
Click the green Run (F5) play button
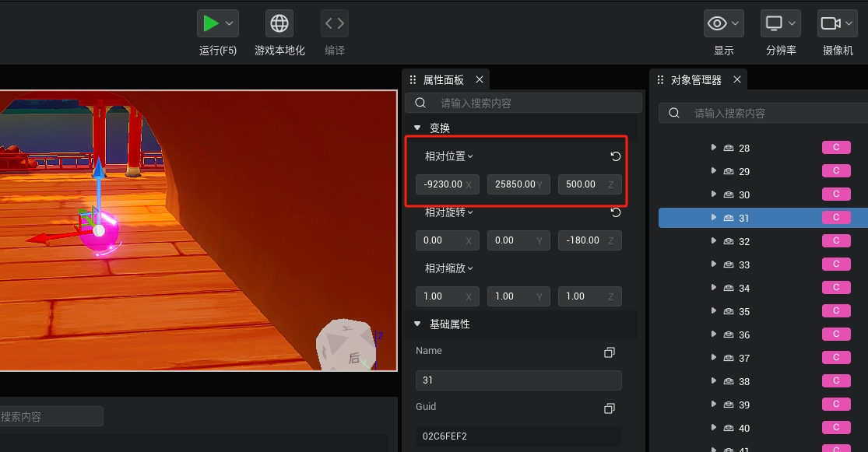[x=210, y=23]
